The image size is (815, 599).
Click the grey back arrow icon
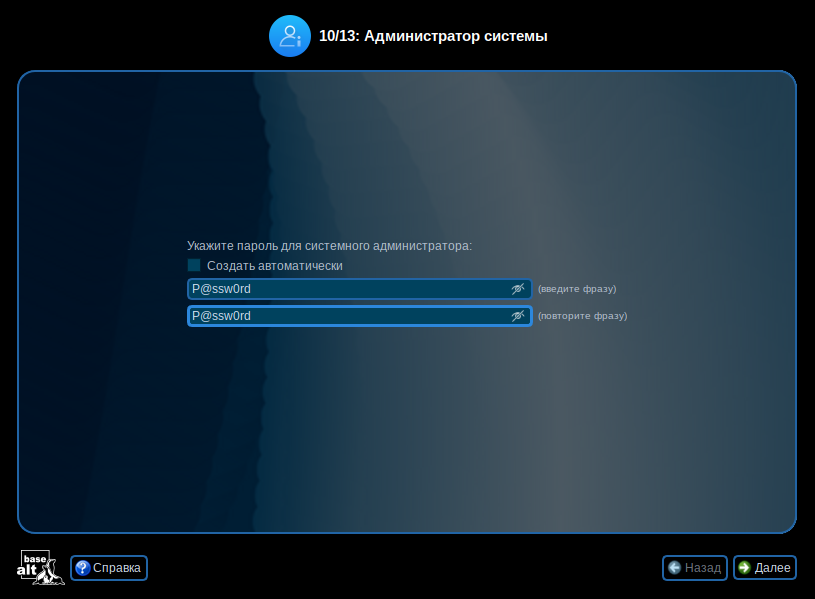[675, 568]
